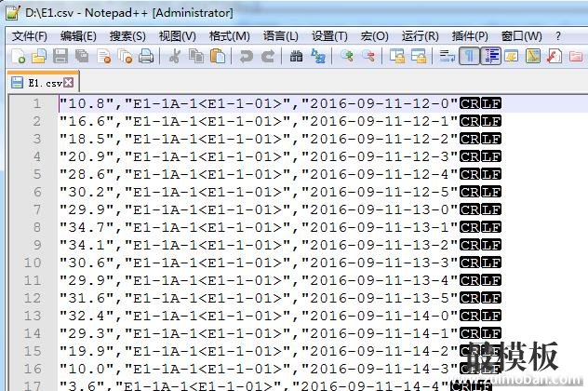Click the Save All toolbar icon
The image size is (588, 391).
click(x=82, y=56)
